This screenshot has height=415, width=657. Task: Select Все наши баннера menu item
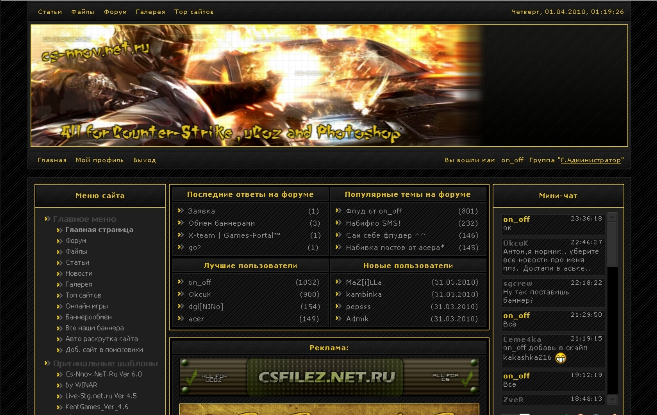tap(95, 328)
